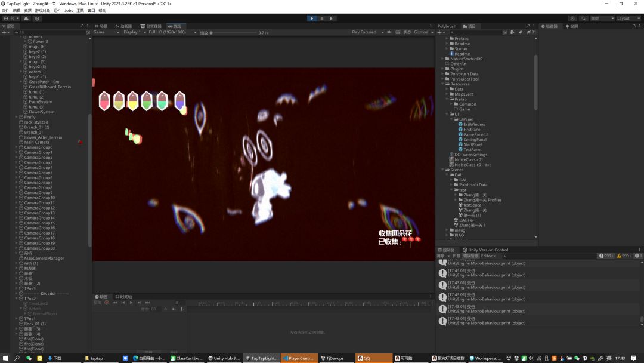Click the console Clear button
Screen dimensions: 644x363
click(x=442, y=256)
